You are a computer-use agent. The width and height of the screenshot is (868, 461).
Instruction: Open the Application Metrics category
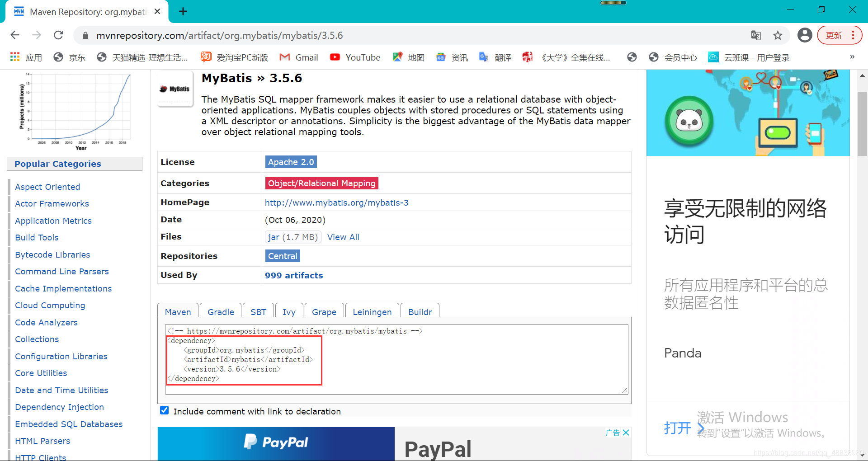(53, 221)
